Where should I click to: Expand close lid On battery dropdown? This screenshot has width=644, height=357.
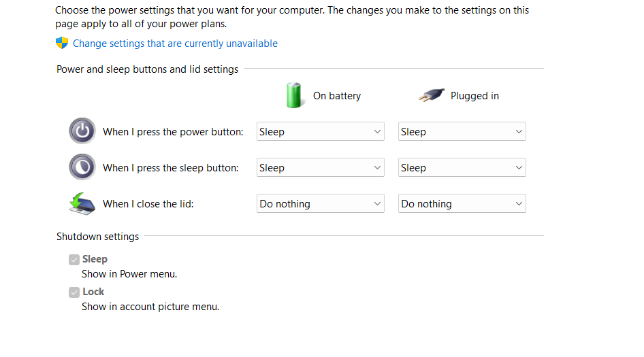click(x=320, y=204)
